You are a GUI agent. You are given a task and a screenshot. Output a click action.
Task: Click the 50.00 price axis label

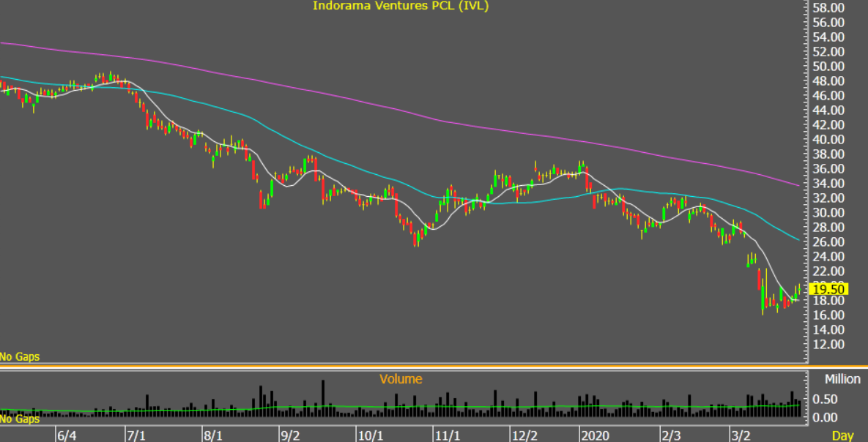(x=828, y=67)
